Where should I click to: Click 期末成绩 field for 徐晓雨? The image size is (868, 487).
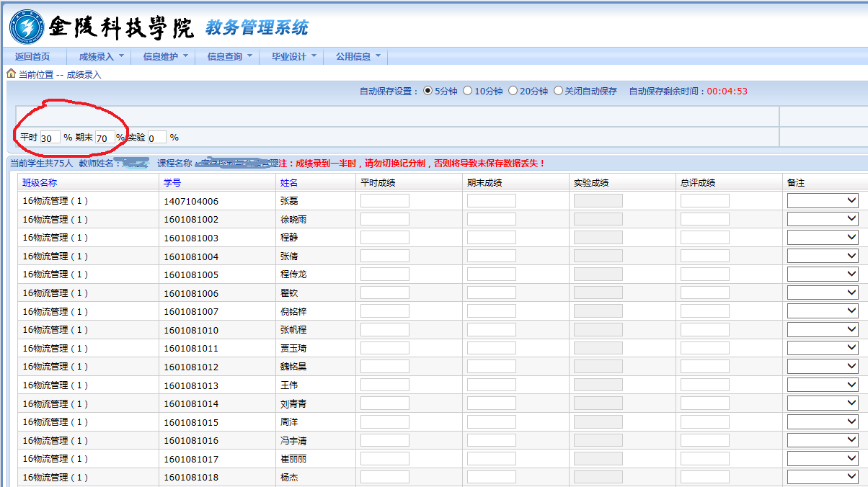(491, 219)
